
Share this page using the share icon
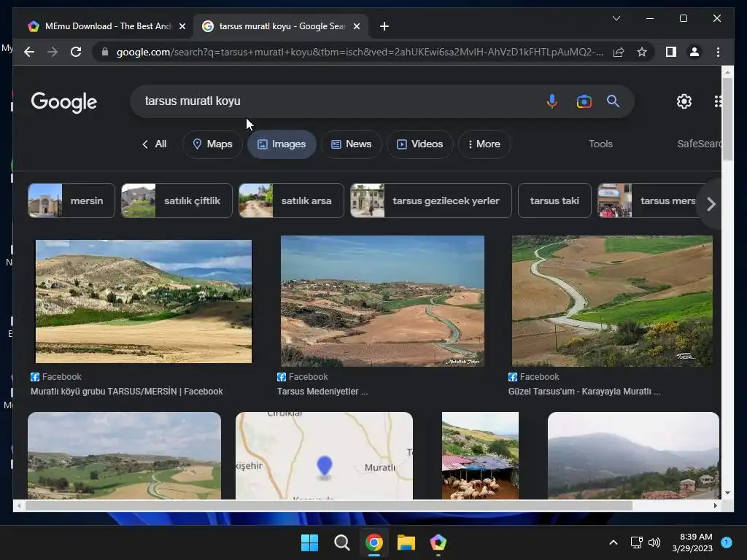click(619, 52)
